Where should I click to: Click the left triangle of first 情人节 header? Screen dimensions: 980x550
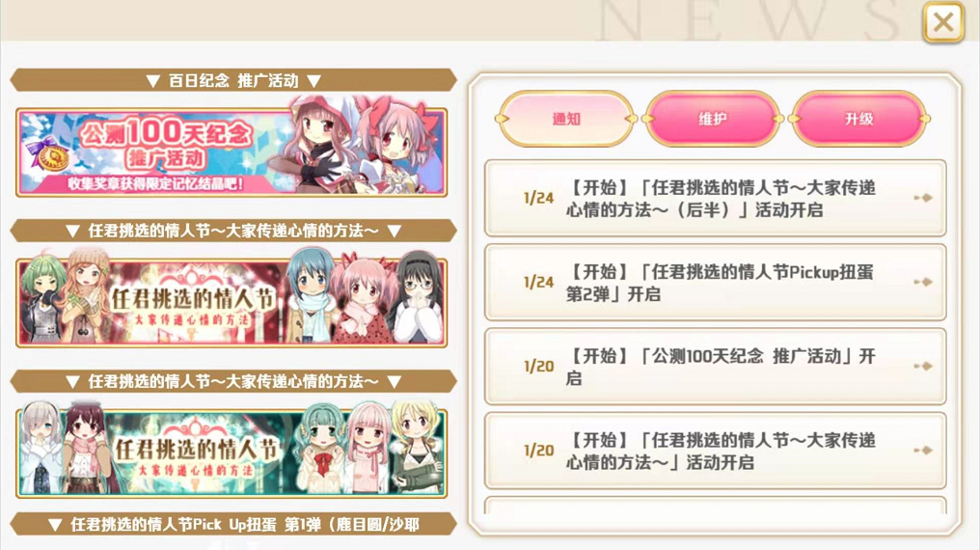coord(72,232)
